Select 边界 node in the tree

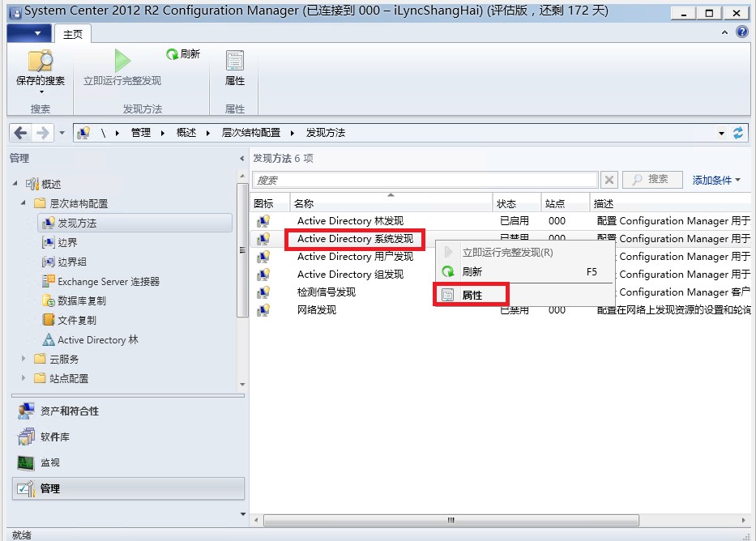67,242
